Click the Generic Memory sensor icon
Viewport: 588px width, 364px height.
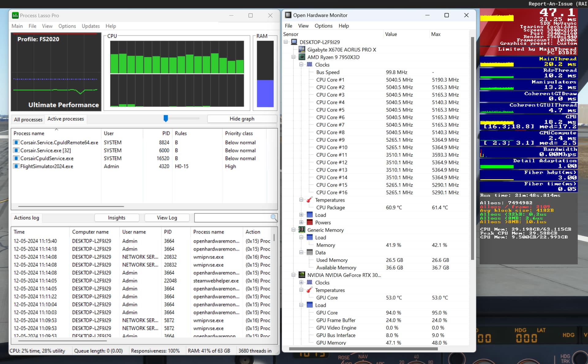click(x=302, y=230)
